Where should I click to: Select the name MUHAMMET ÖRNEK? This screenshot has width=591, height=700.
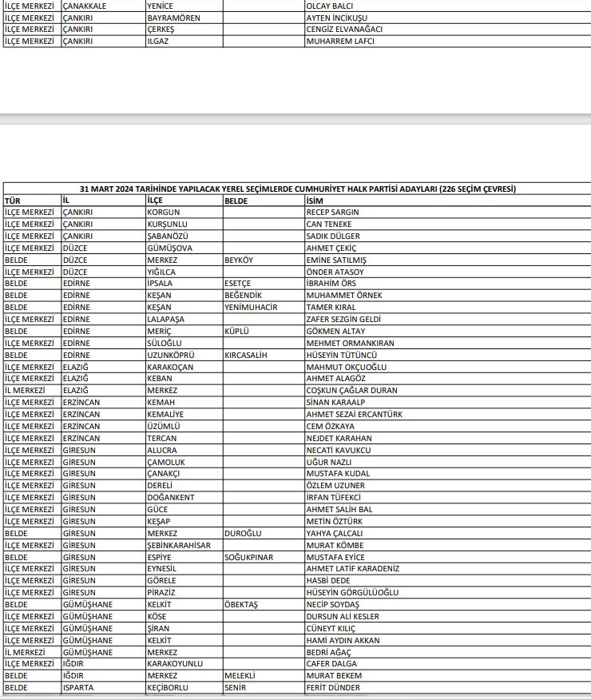[x=344, y=296]
